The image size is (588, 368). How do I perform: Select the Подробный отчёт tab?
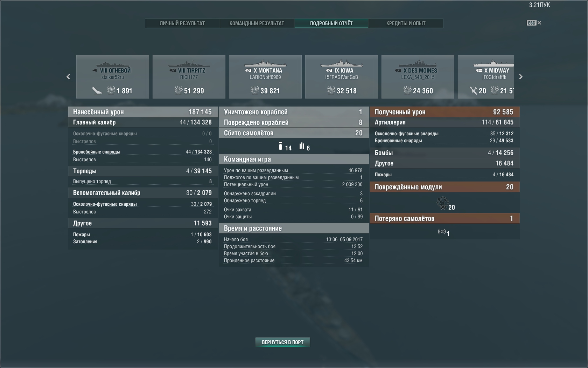pos(331,23)
